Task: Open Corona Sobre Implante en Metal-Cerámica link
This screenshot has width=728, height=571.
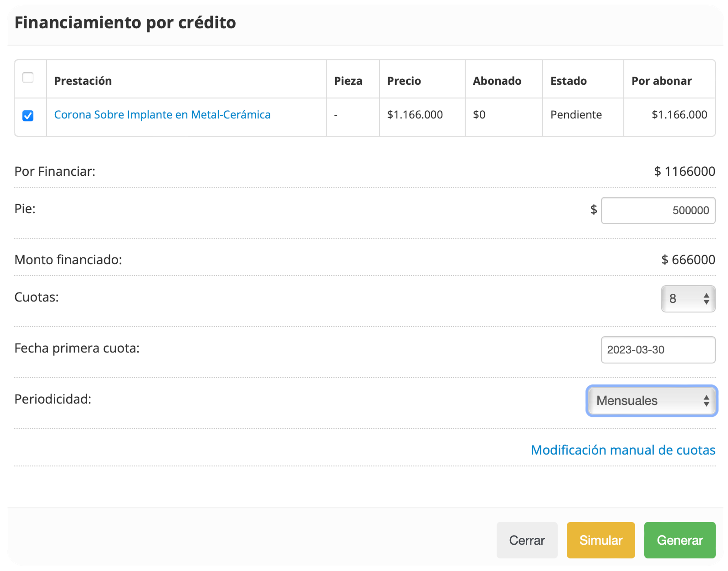Action: [x=162, y=115]
